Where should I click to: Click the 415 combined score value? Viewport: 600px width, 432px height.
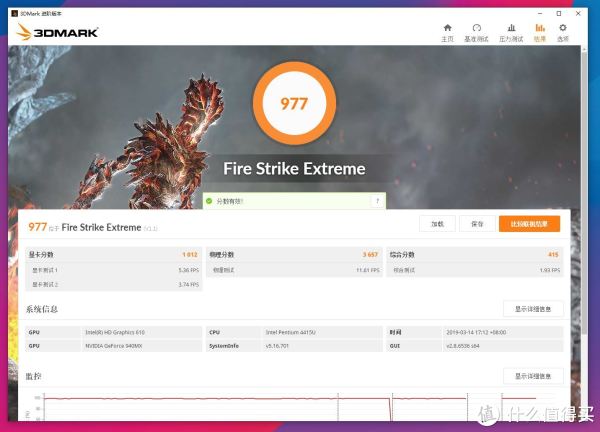(553, 254)
